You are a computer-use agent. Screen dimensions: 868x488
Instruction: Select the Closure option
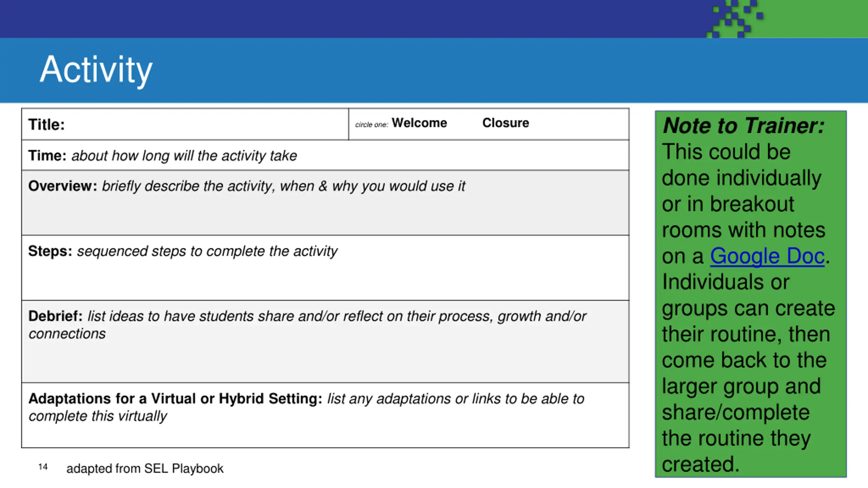pyautogui.click(x=506, y=123)
